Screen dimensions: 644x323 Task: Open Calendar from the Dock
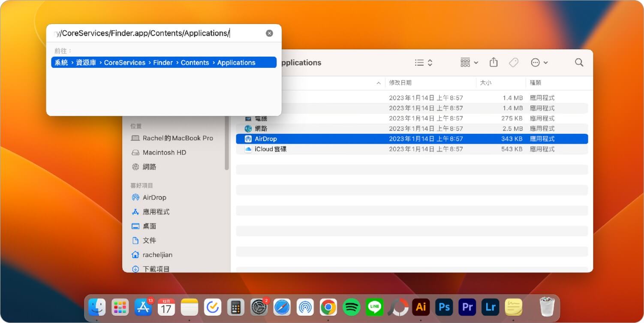(166, 307)
